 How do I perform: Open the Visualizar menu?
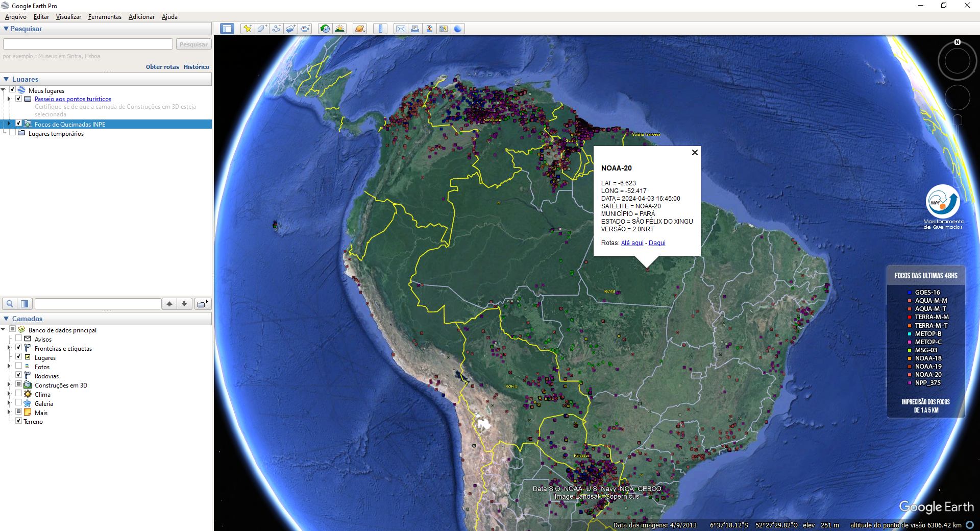[x=68, y=17]
